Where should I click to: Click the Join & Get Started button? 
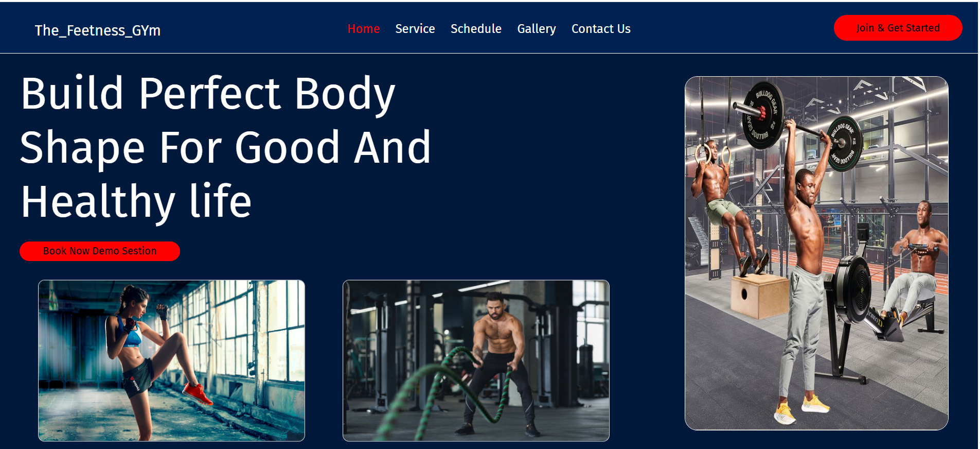coord(898,28)
